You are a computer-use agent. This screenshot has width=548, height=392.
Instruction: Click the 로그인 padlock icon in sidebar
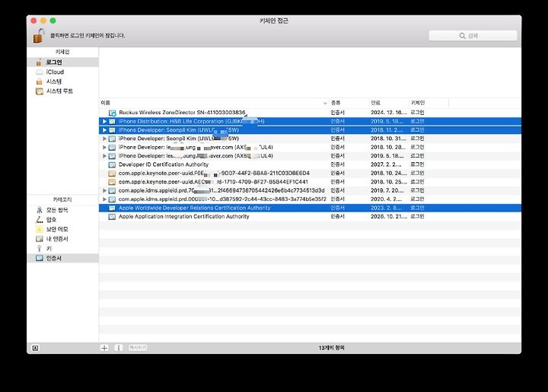pos(39,62)
